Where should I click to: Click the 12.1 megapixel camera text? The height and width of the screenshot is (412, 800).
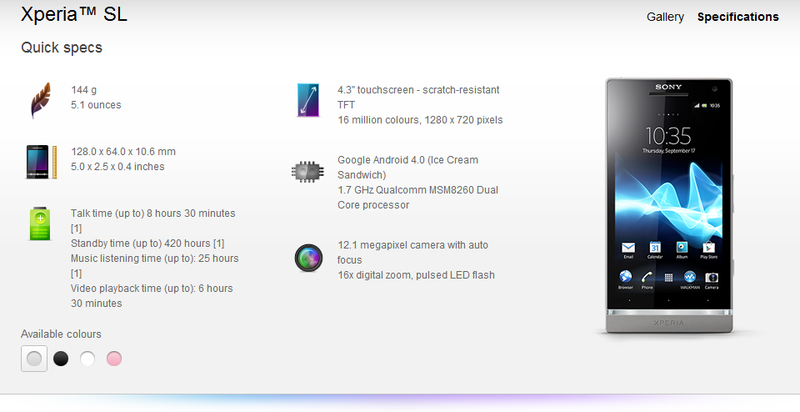tap(413, 252)
